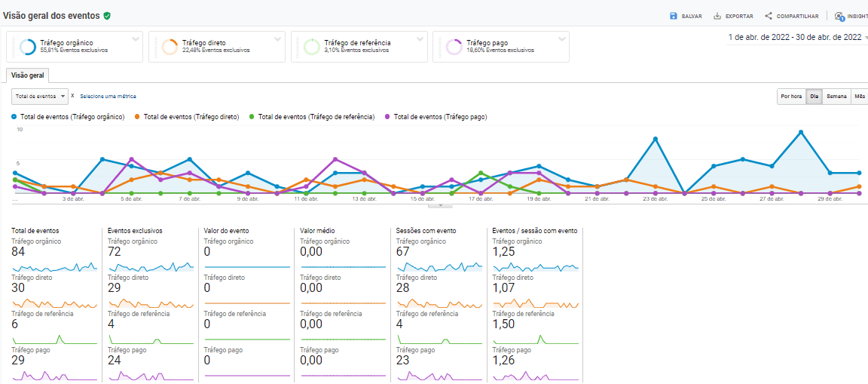Click the green verified shield icon
This screenshot has width=868, height=384.
click(x=107, y=15)
